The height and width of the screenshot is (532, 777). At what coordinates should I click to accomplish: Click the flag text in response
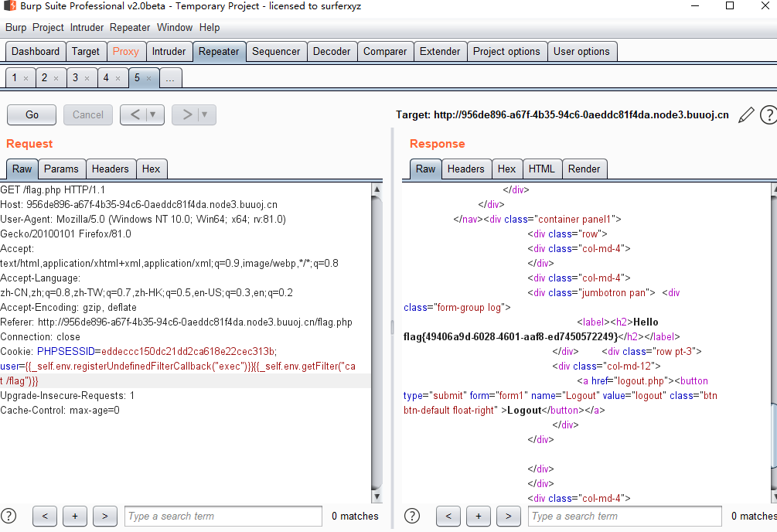point(511,337)
